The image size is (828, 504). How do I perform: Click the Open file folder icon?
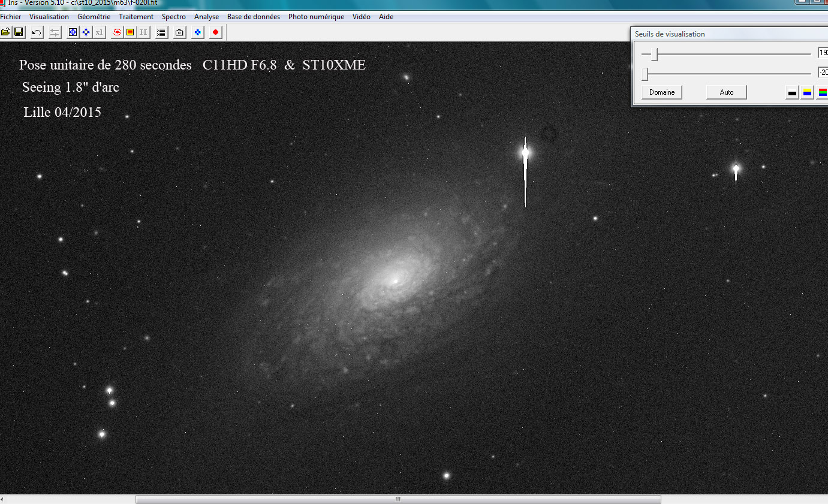click(5, 32)
